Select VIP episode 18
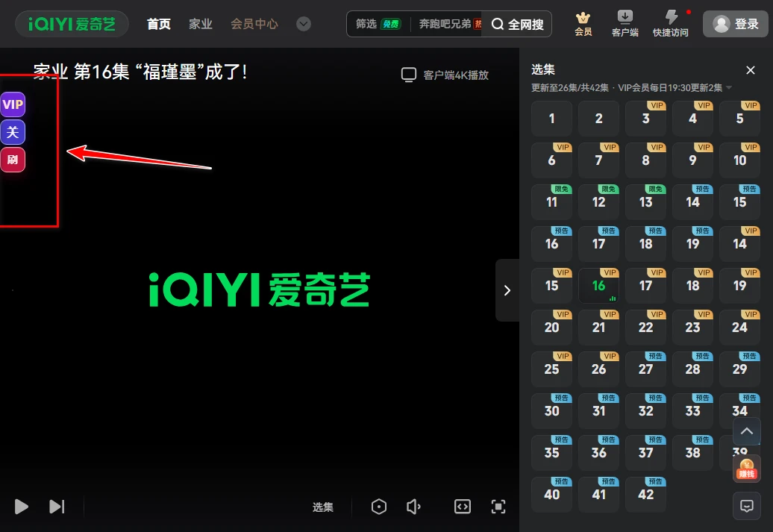The height and width of the screenshot is (532, 773). [692, 286]
